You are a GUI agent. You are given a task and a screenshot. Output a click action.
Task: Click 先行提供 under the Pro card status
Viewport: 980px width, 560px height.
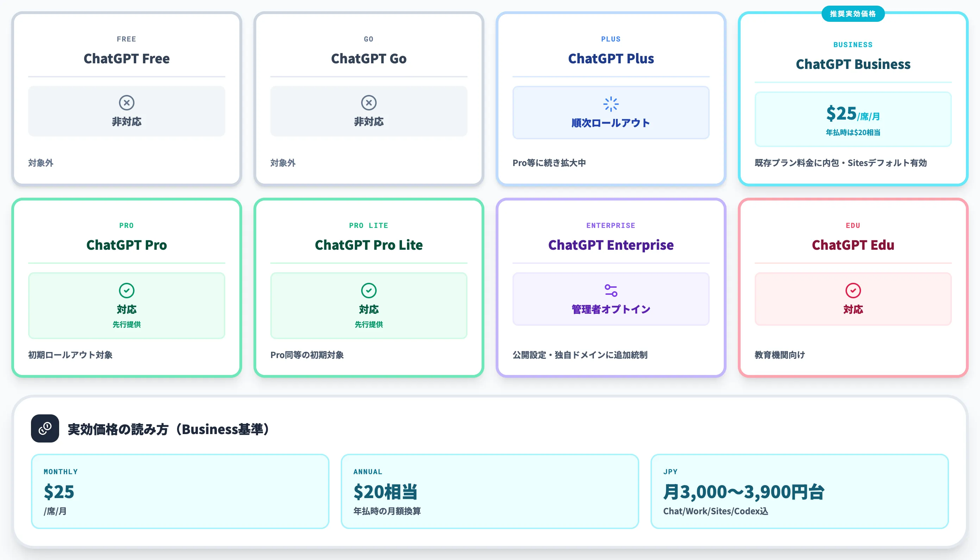[x=127, y=324]
